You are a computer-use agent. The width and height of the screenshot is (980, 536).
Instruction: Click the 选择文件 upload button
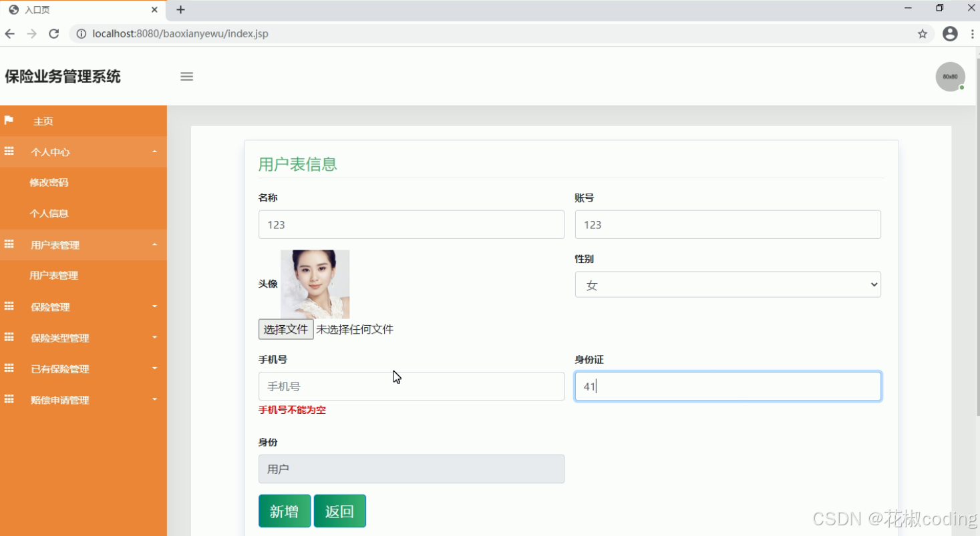click(x=286, y=328)
